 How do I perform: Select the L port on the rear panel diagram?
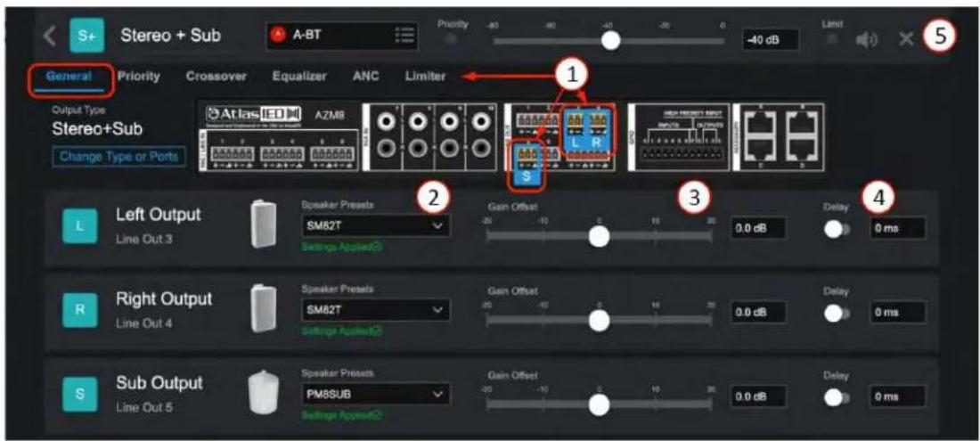click(x=574, y=130)
